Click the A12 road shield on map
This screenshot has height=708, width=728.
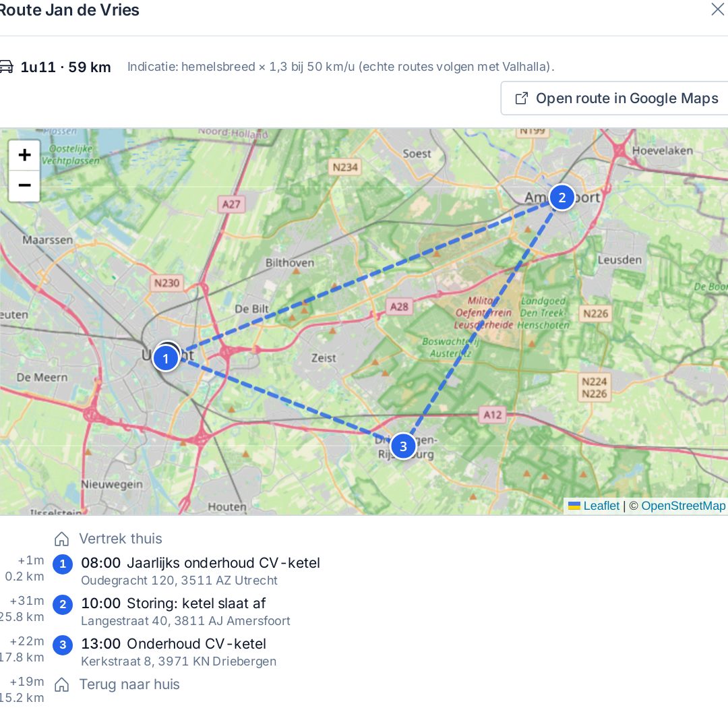(493, 415)
